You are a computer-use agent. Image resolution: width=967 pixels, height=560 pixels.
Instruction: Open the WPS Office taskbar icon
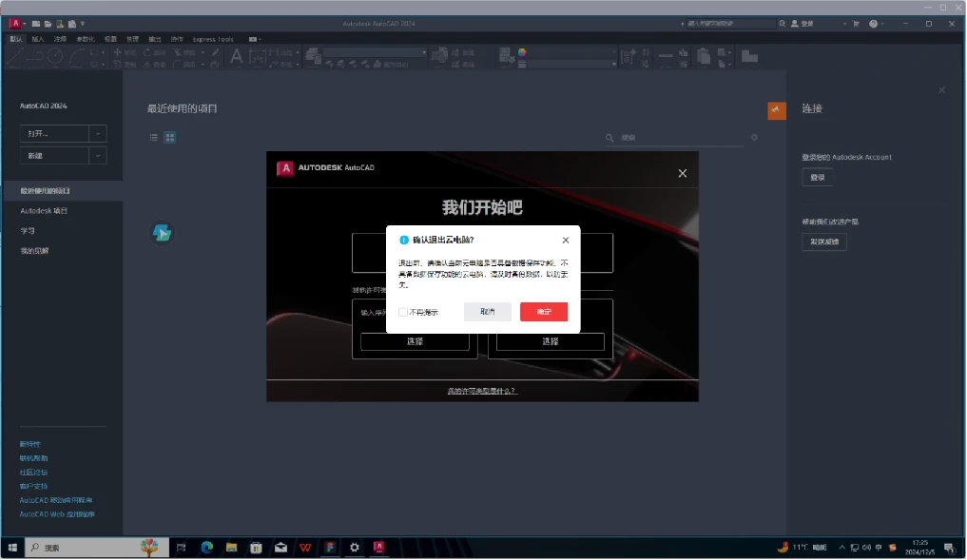(x=305, y=547)
